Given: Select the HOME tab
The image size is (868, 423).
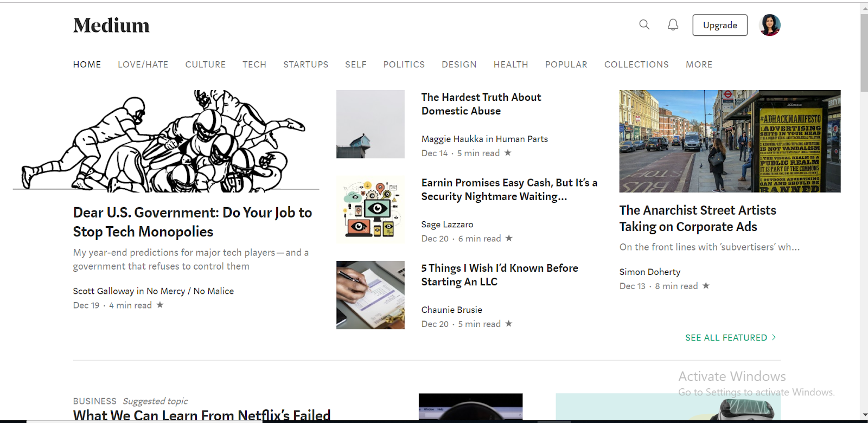Looking at the screenshot, I should tap(87, 65).
